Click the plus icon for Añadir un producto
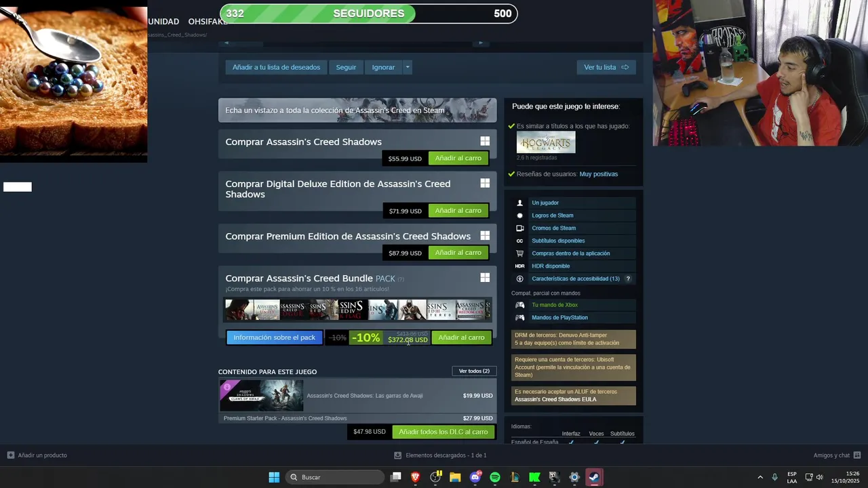This screenshot has width=868, height=488. [x=10, y=455]
